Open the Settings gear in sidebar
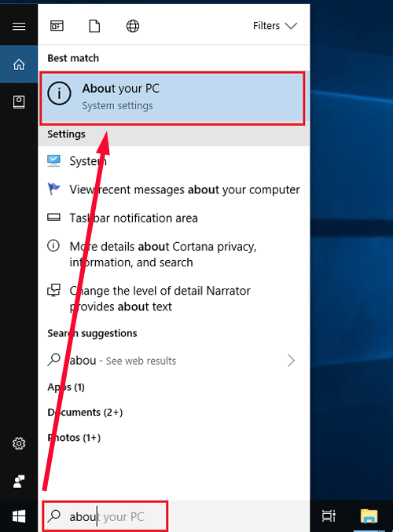This screenshot has width=393, height=532. (19, 443)
